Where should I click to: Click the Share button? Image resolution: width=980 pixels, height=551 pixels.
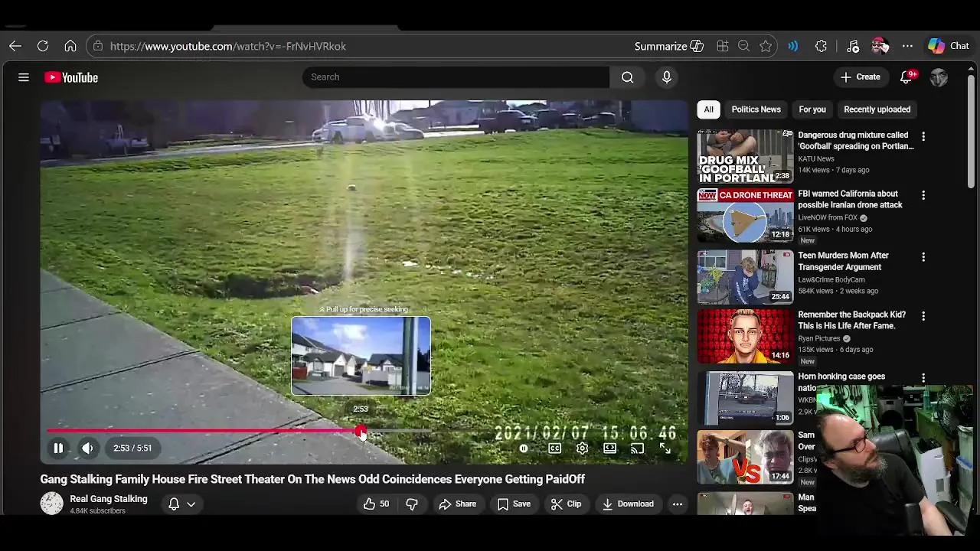(457, 504)
